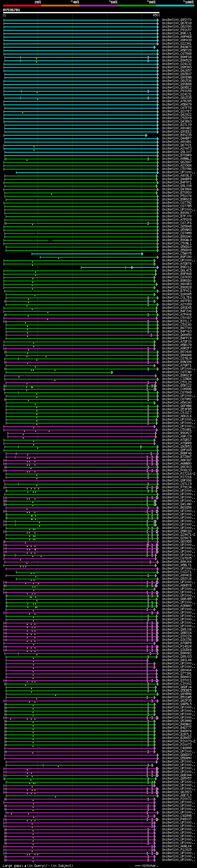Click the UniRef100_Q9ZR53 label
This screenshot has height=868, width=197.
[x=176, y=447]
